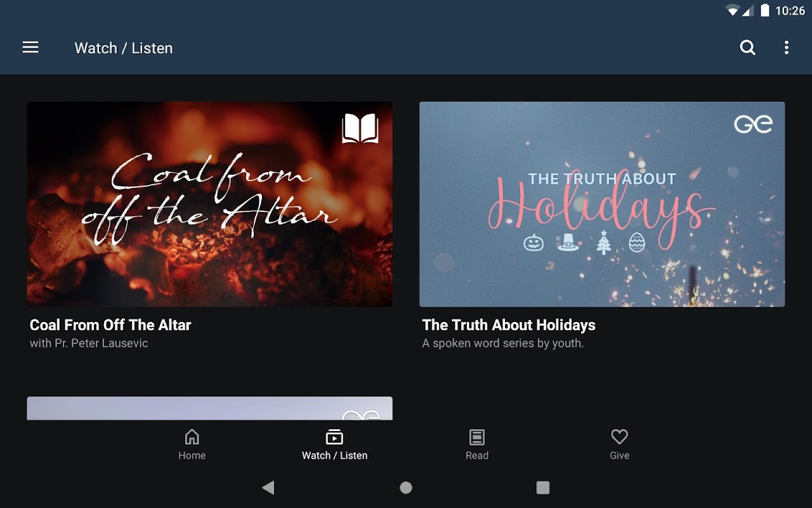Viewport: 812px width, 508px height.
Task: Switch to the Give tab label
Action: coord(620,455)
